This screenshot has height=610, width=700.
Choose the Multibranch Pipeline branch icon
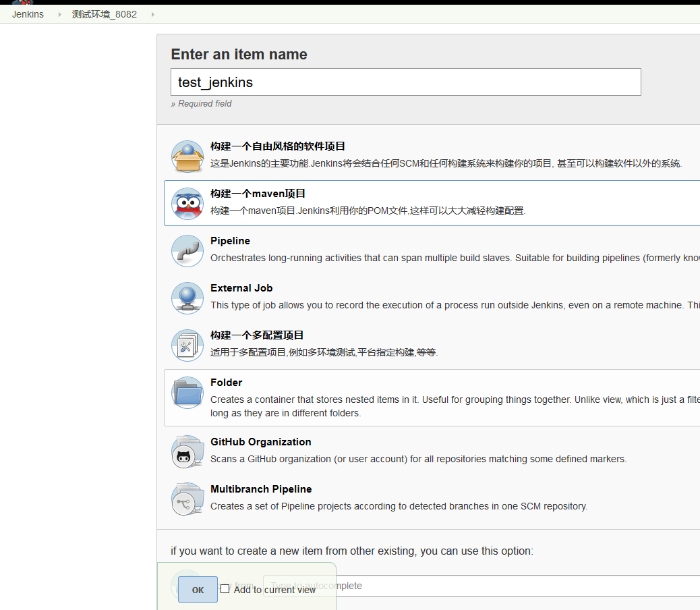click(187, 500)
